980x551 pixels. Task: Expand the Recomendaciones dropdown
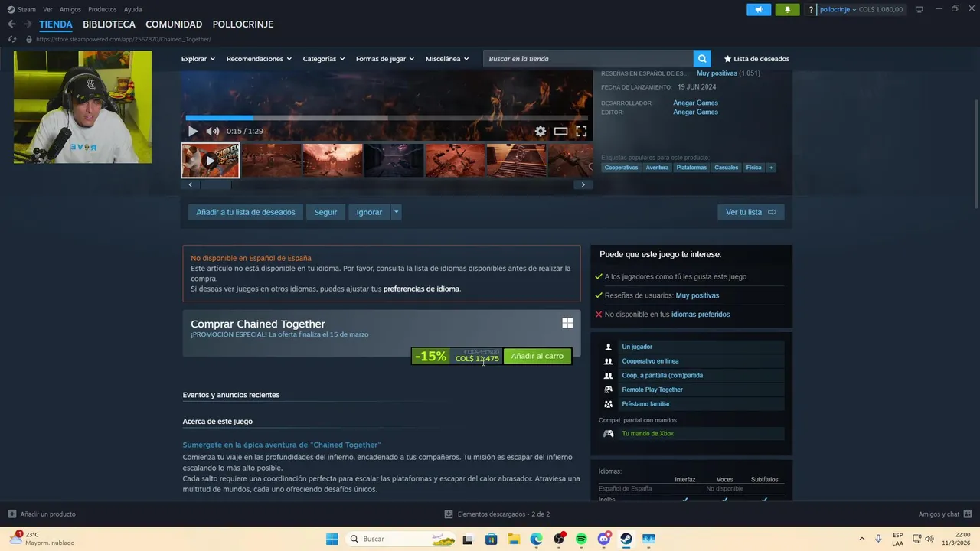coord(259,59)
